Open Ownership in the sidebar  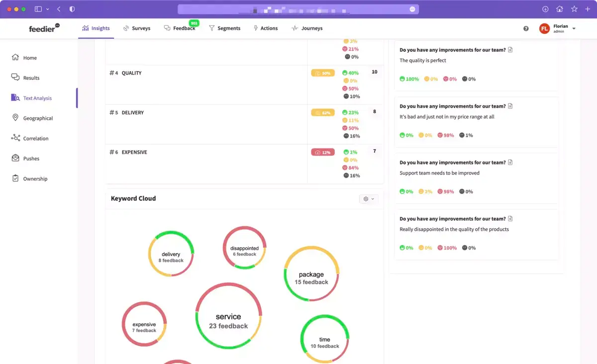click(x=35, y=179)
